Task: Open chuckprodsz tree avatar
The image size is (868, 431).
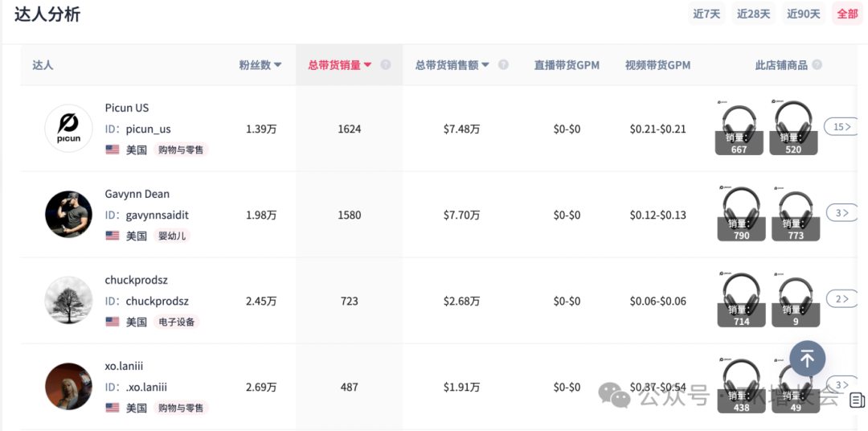Action: [x=68, y=301]
